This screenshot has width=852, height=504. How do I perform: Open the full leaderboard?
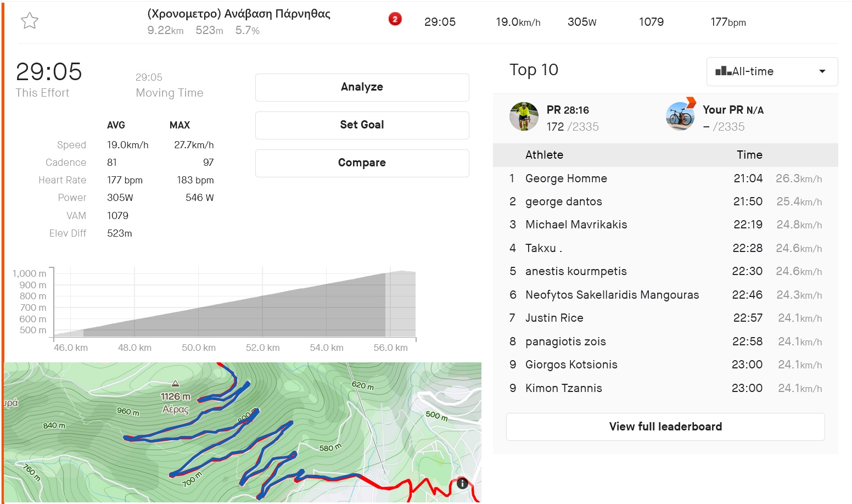(x=665, y=427)
